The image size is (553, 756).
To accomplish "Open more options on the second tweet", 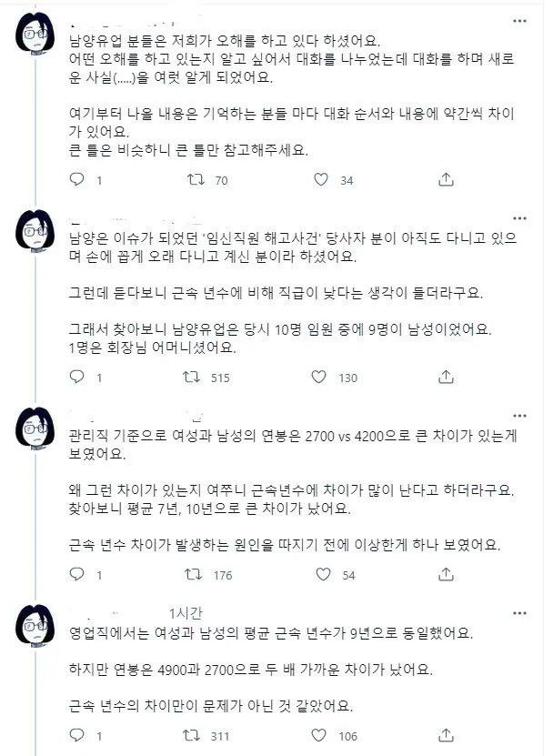I will pyautogui.click(x=518, y=220).
